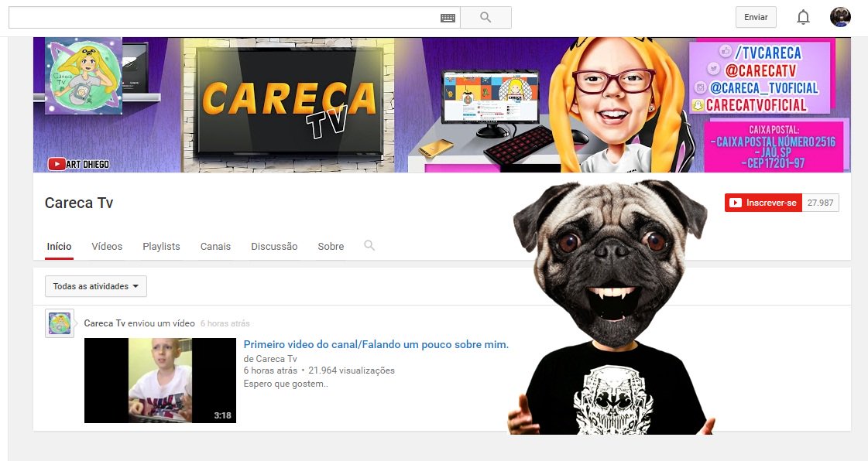The image size is (868, 461).
Task: Click the /TVCARECA Facebook link in the banner
Action: tap(768, 53)
